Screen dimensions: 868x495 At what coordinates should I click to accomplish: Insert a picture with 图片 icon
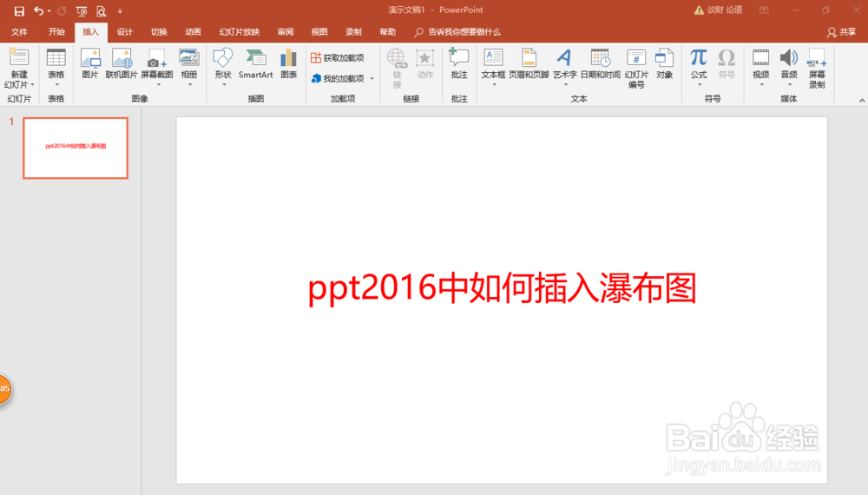click(90, 63)
